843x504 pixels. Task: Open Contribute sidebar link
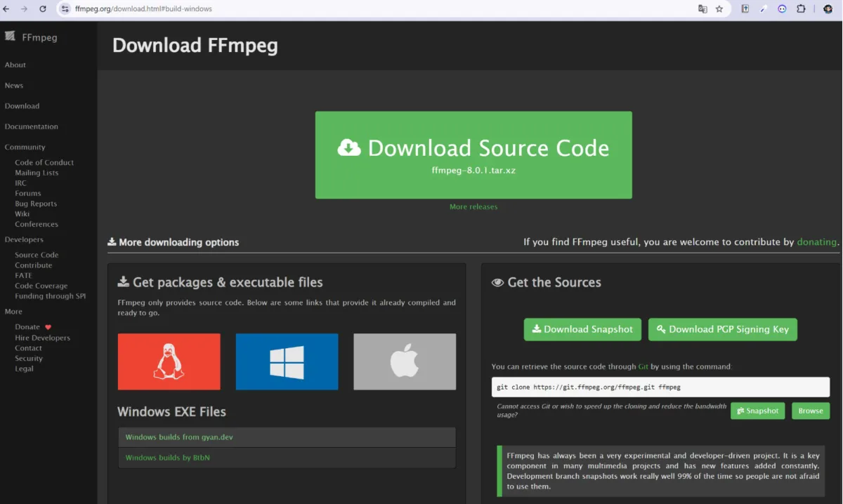pos(34,265)
